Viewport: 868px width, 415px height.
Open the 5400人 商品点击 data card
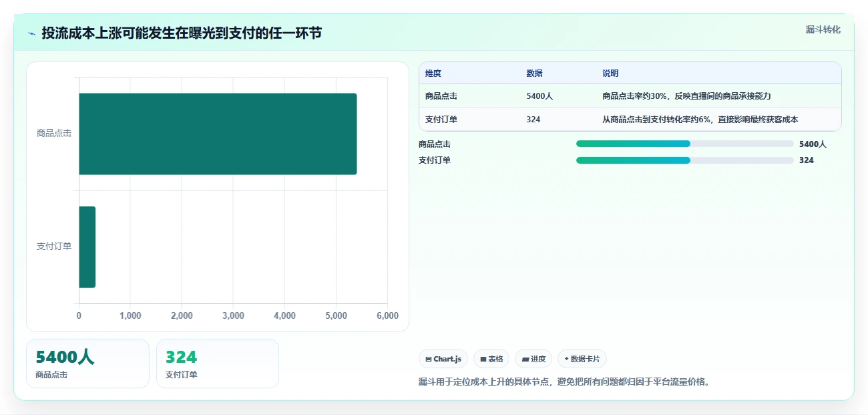tap(87, 364)
